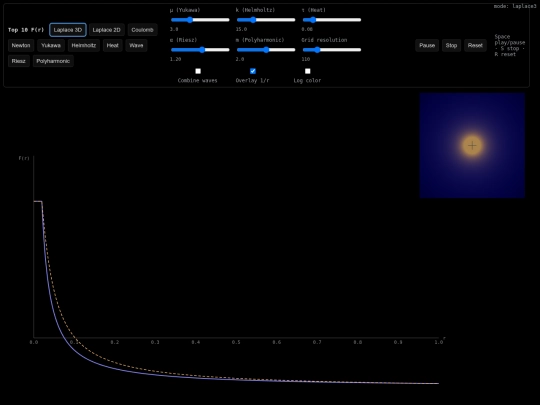The image size is (540, 405).
Task: Click the mode: laplace3 status text
Action: pyautogui.click(x=515, y=6)
